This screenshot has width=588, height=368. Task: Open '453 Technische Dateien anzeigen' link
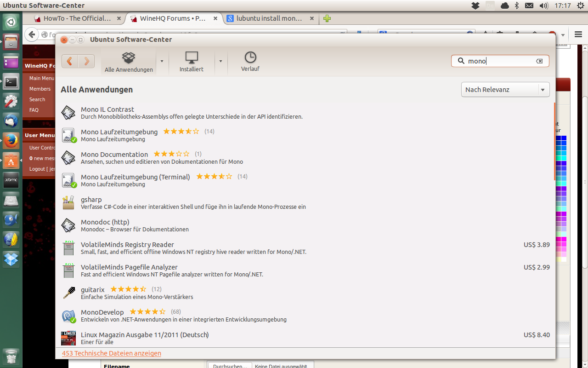click(112, 353)
